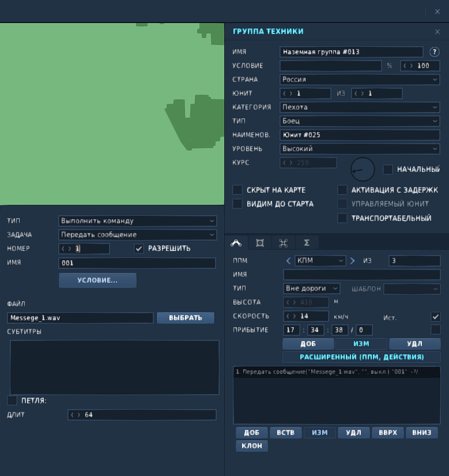Open the route waypoints tab icon

pyautogui.click(x=236, y=243)
